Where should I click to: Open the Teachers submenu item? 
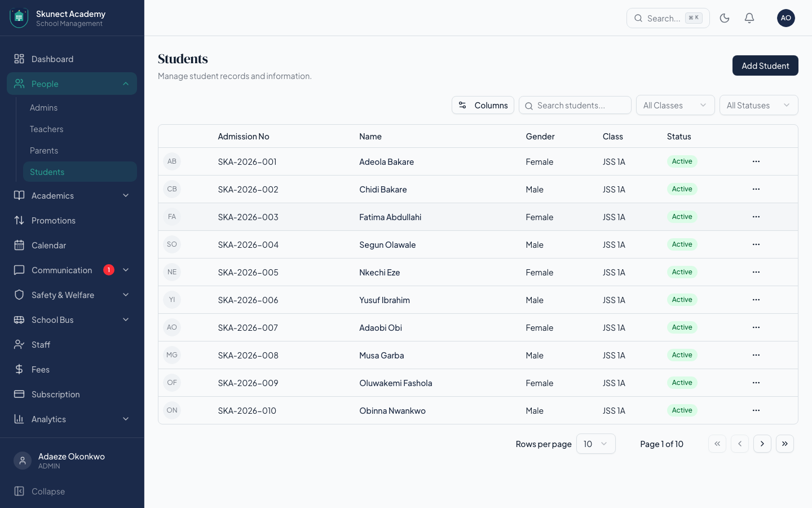click(x=80, y=129)
